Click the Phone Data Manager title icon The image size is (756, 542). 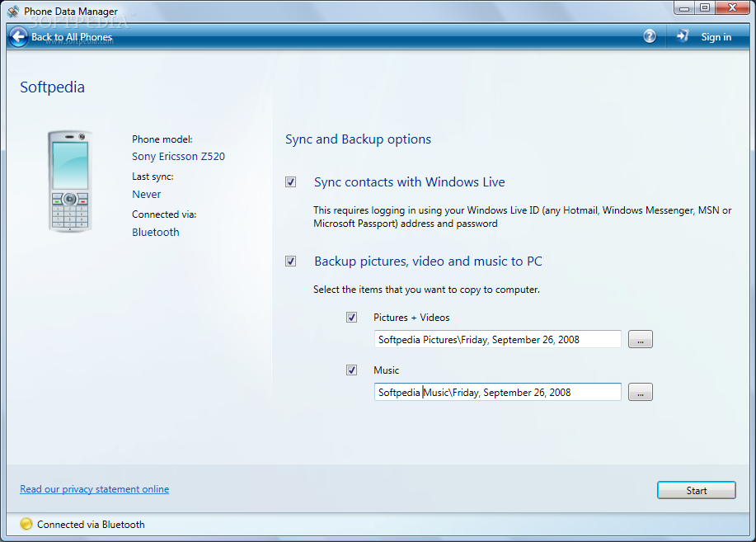click(13, 11)
